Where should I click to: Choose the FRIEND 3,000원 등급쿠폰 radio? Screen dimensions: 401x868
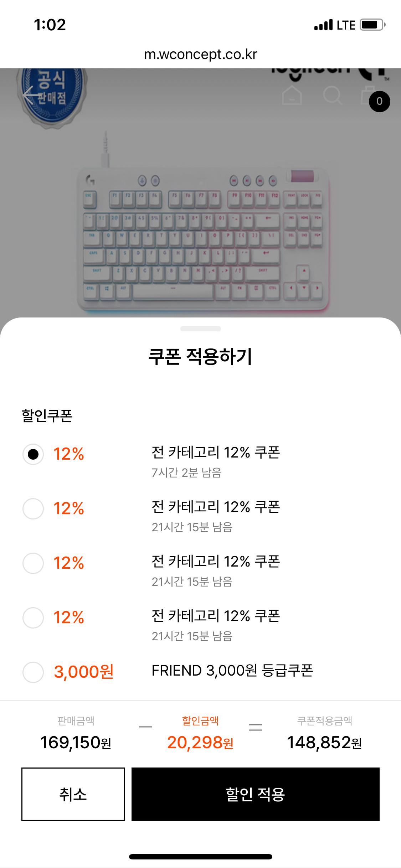click(33, 672)
